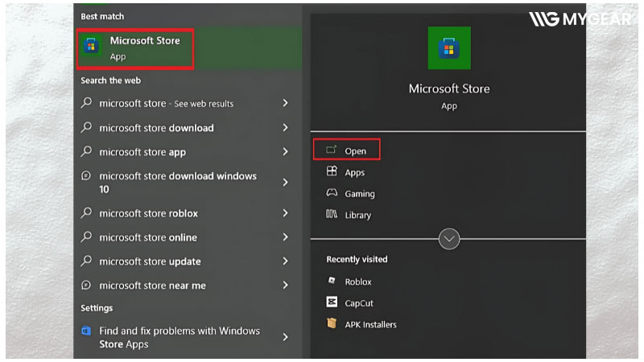Click the troubleshooter icon beside 'Find and fix problems'
644x362 pixels.
tap(86, 331)
